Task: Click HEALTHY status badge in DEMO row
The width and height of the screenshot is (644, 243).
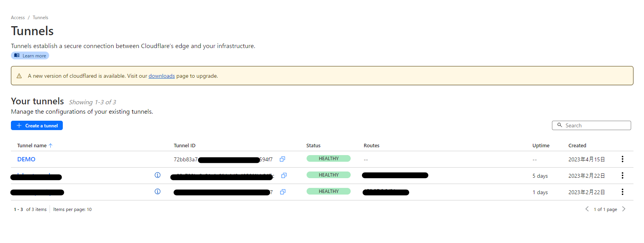Action: point(328,159)
